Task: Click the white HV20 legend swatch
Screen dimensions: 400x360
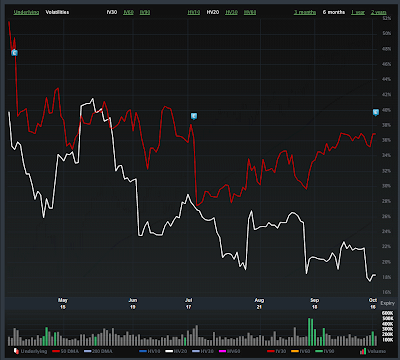Action: [x=170, y=351]
